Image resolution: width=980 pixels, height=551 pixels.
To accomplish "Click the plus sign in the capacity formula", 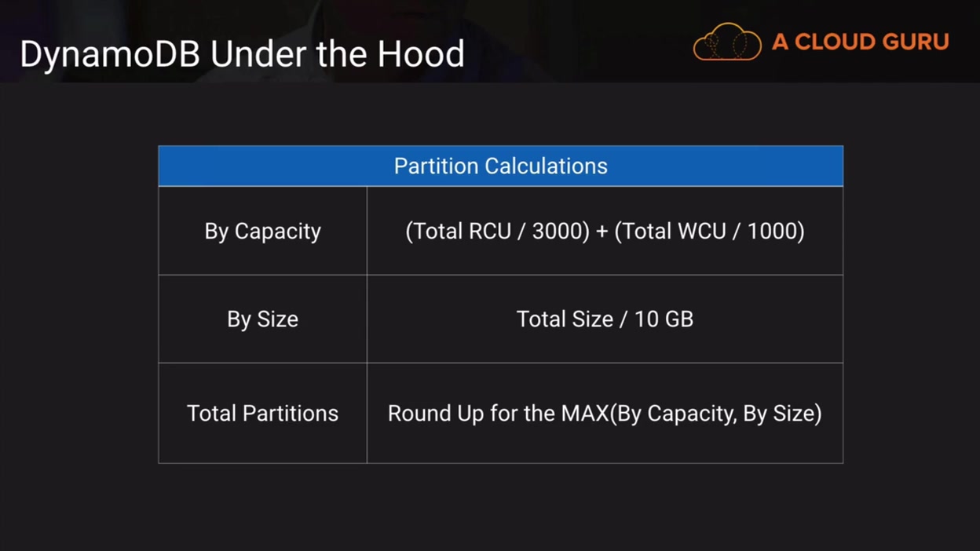I will 602,232.
